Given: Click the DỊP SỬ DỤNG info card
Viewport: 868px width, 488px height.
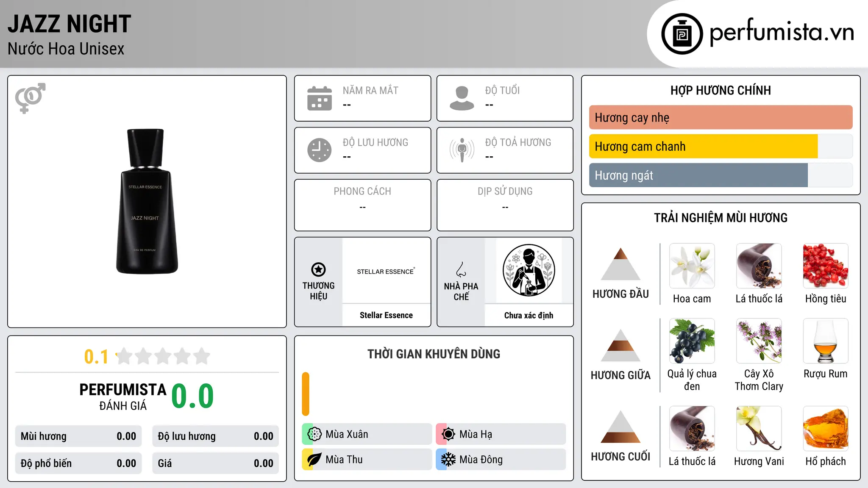Looking at the screenshot, I should (x=505, y=205).
